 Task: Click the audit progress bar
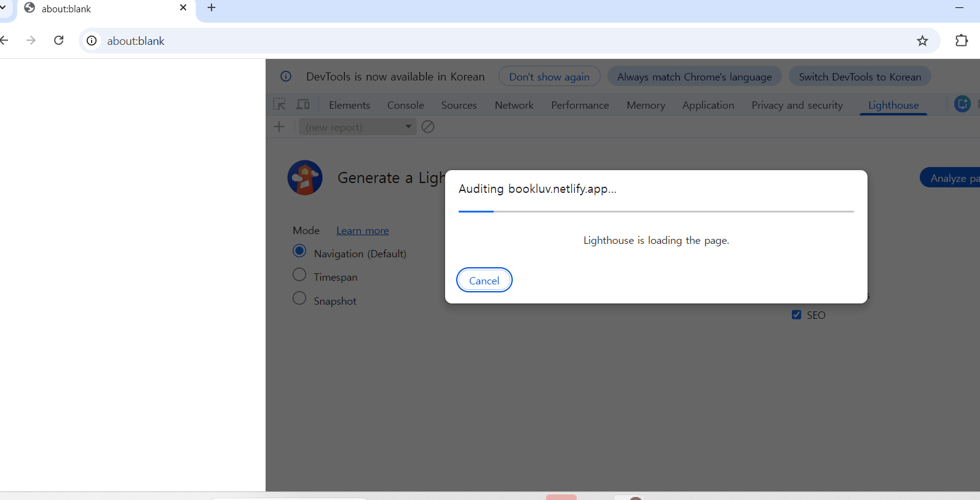pyautogui.click(x=656, y=211)
